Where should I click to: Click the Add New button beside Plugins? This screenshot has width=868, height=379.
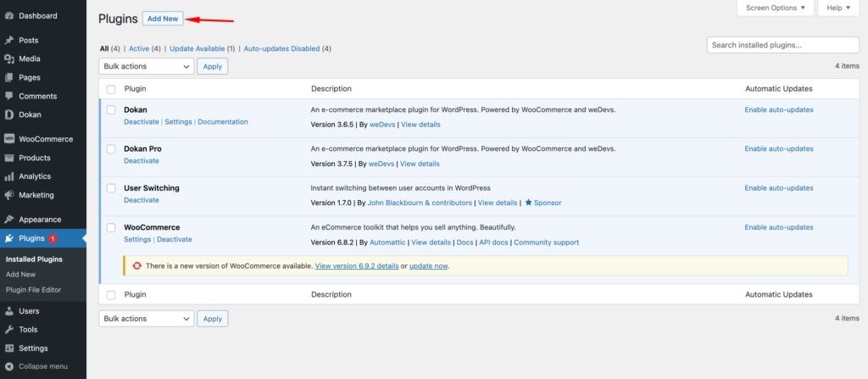[163, 19]
